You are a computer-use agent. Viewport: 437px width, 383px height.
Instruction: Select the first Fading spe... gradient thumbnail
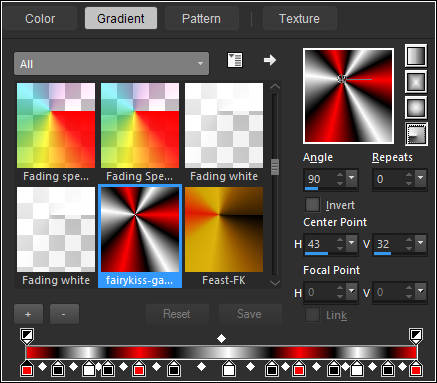(56, 125)
